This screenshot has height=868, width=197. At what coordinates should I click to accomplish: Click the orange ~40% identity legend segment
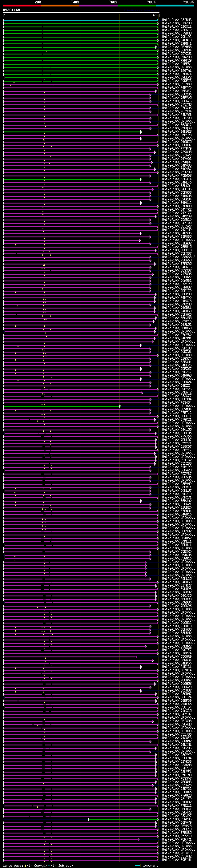pos(60,6)
